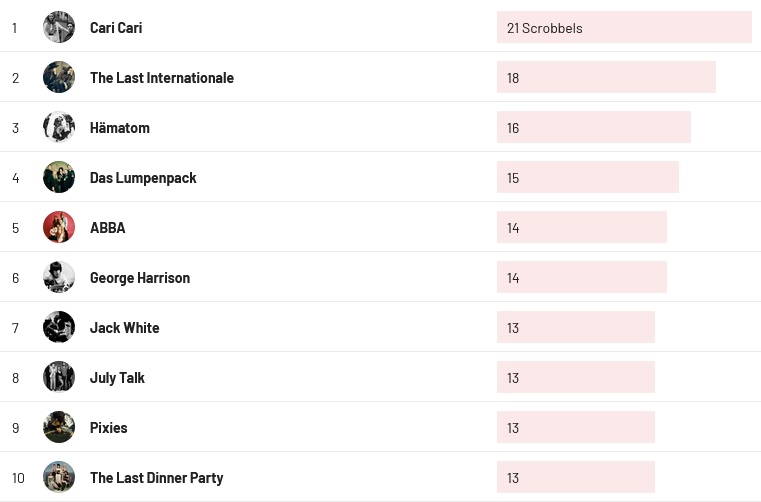Viewport: 761px width, 502px height.
Task: Open George Harrison avatar thumbnail
Action: click(x=59, y=277)
